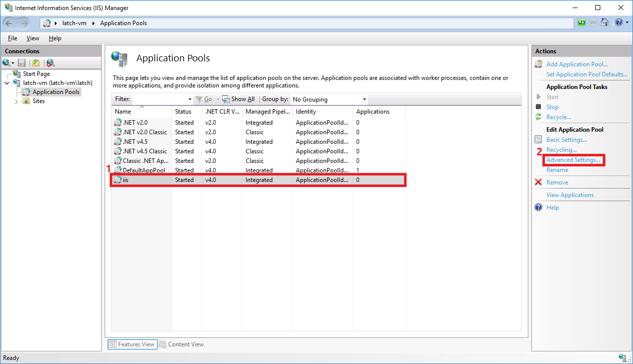Viewport: 633px width, 364px height.
Task: Switch to the Features View tab
Action: click(132, 344)
